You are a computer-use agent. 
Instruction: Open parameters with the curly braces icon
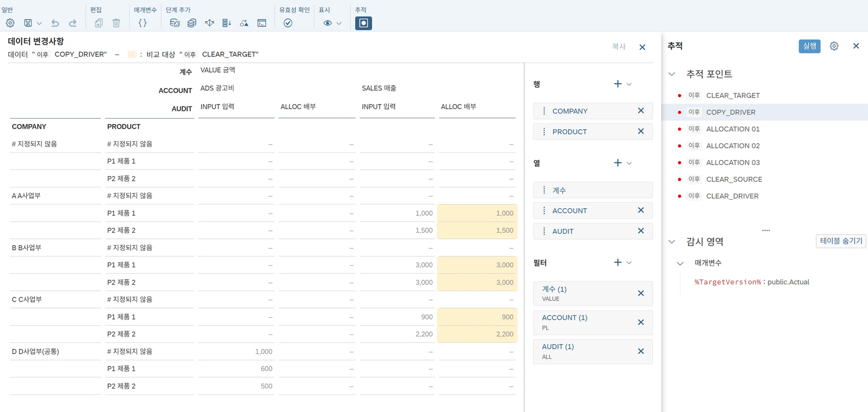pos(142,23)
